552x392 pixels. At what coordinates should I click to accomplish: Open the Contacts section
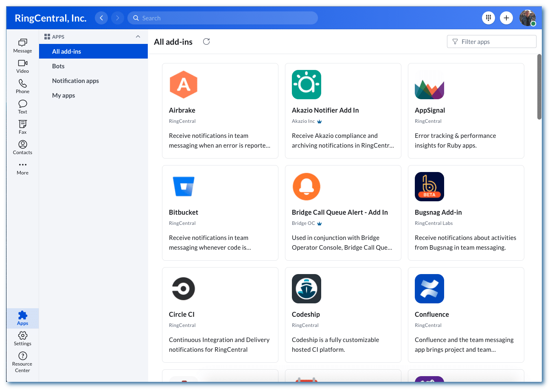tap(22, 148)
